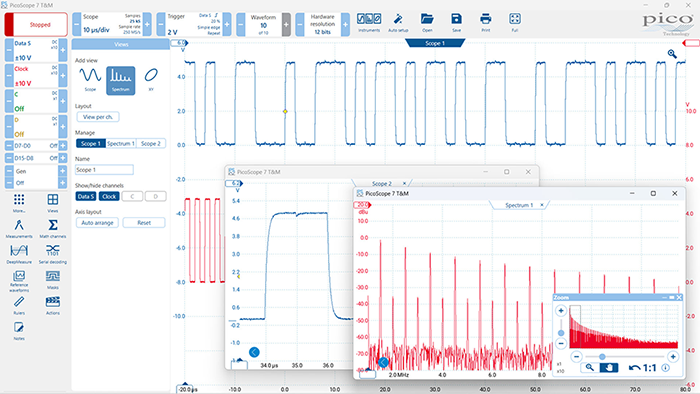Increase the Scope timebase with plus
The image size is (700, 394).
[x=147, y=24]
